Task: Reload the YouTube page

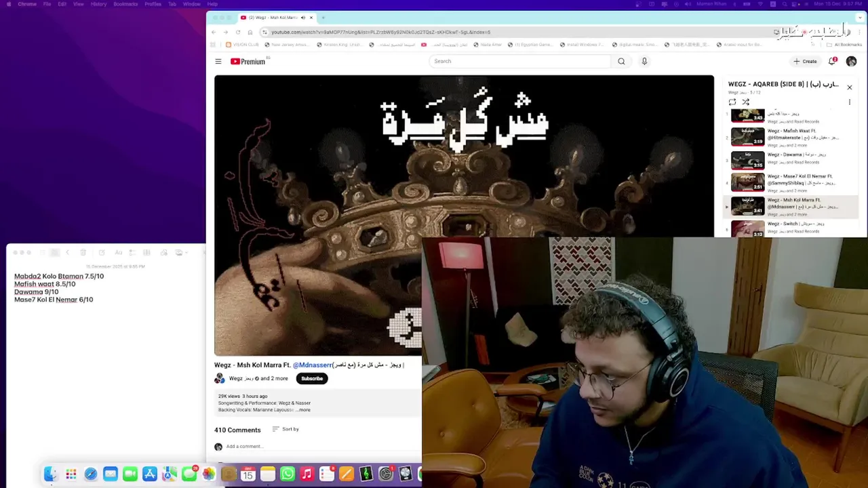Action: pos(238,32)
